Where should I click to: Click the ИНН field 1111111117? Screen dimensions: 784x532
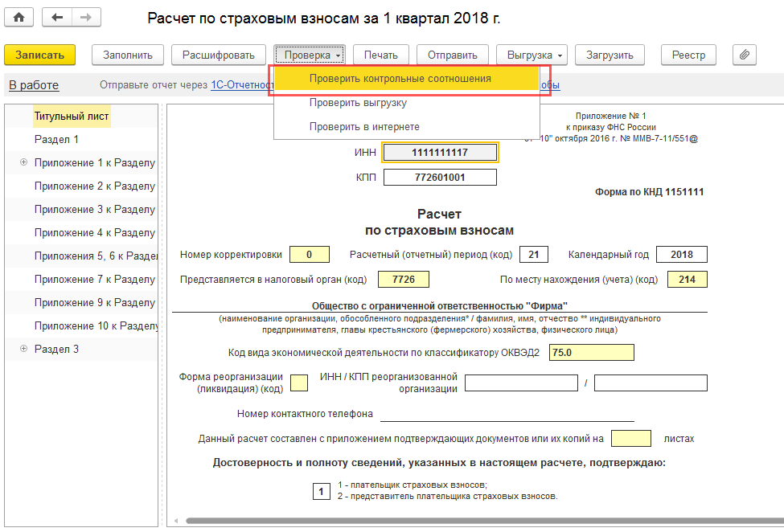coord(440,153)
